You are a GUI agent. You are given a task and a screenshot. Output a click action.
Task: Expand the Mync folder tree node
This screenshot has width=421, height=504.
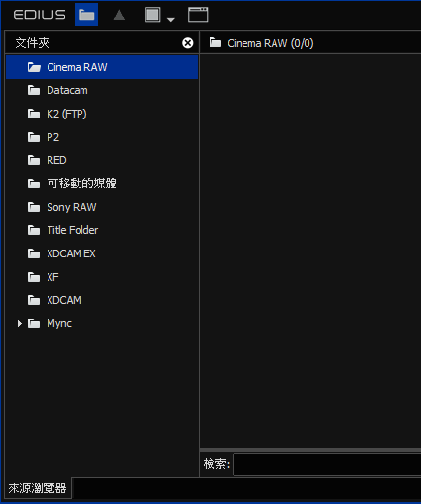pos(19,323)
